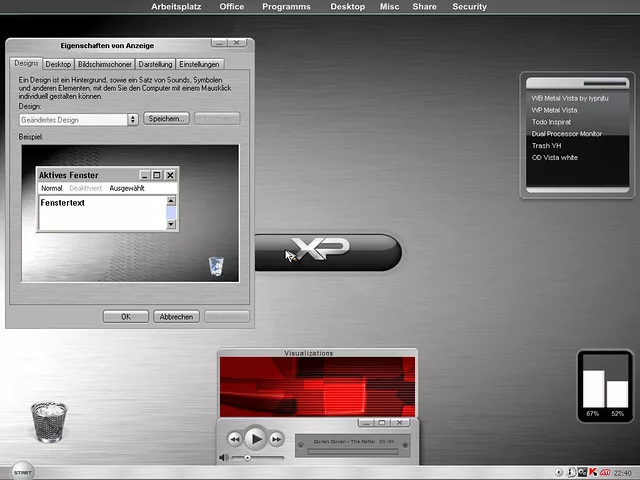
Task: Click preview scrollbar down arrow
Action: (171, 224)
